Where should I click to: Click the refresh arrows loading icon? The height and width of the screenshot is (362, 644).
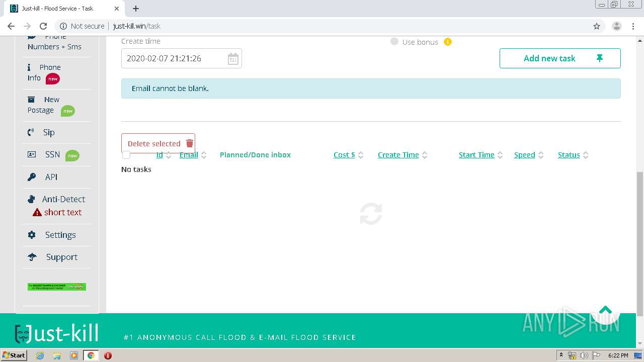(x=371, y=214)
